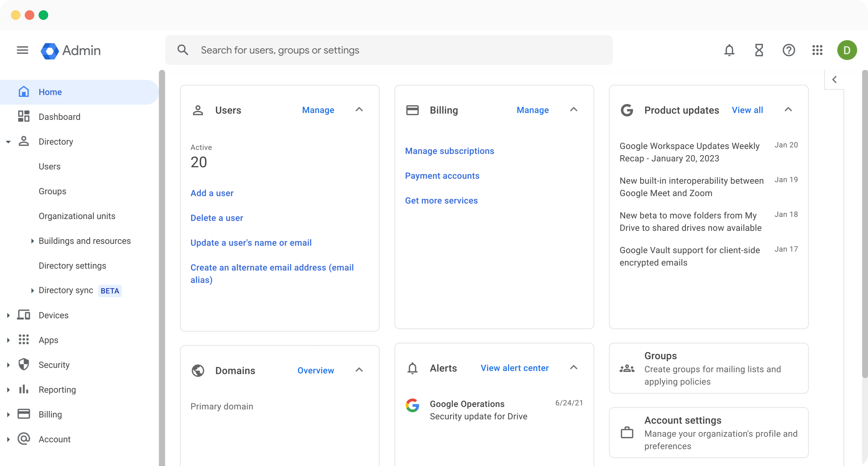Collapse the right side panel arrow
This screenshot has width=868, height=466.
click(834, 80)
